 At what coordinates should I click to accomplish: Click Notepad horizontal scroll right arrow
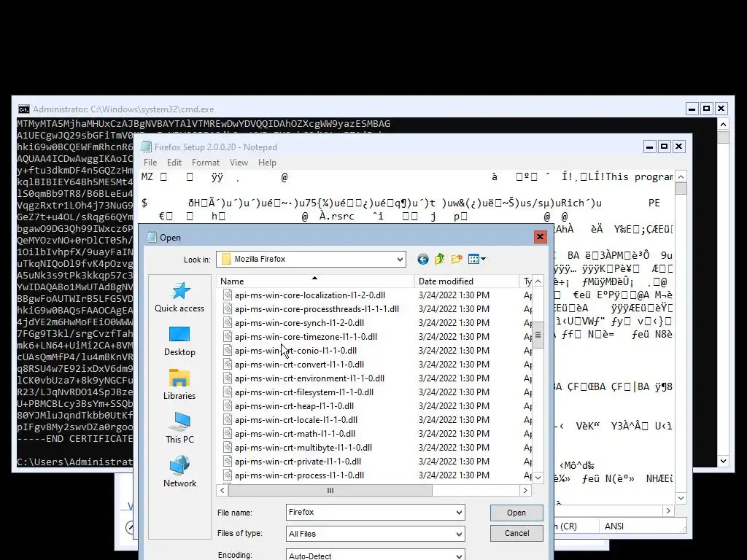[668, 510]
